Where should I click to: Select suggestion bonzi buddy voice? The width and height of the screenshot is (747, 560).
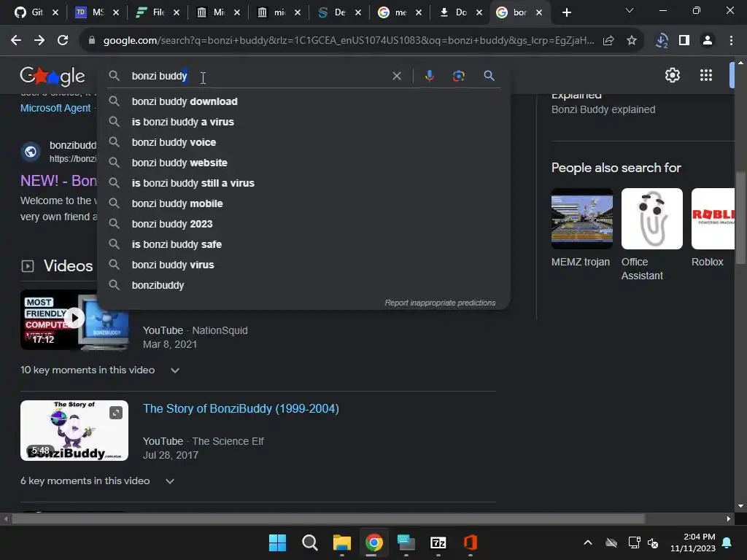tap(303, 142)
